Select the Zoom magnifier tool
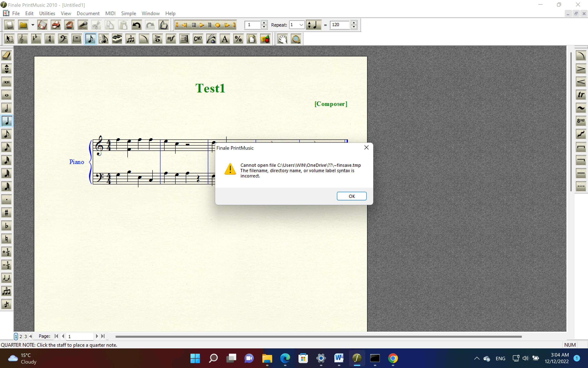 coord(296,39)
